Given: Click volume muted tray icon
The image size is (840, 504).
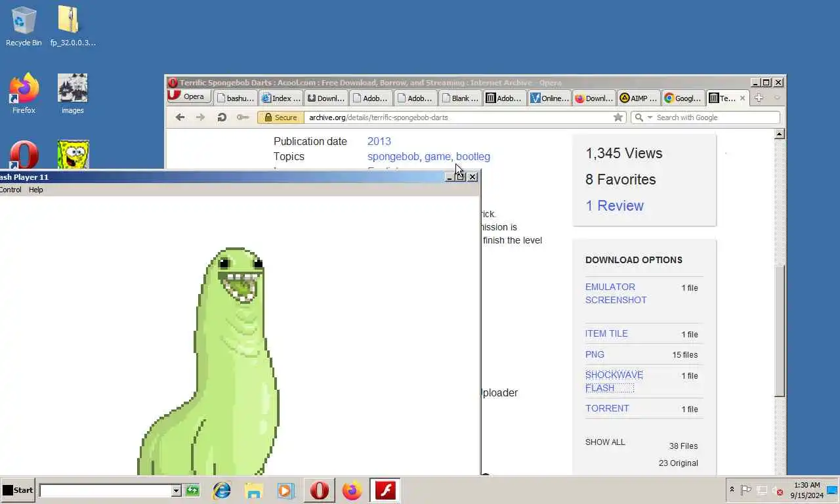Looking at the screenshot, I should click(x=778, y=490).
